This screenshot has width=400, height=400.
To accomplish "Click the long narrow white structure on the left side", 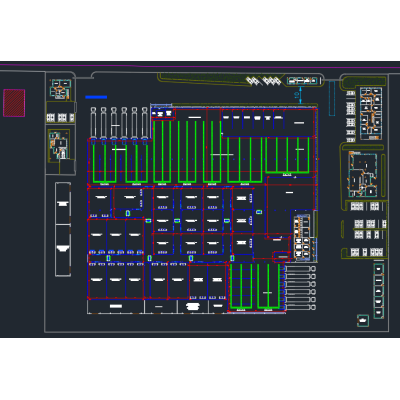I will (63, 229).
